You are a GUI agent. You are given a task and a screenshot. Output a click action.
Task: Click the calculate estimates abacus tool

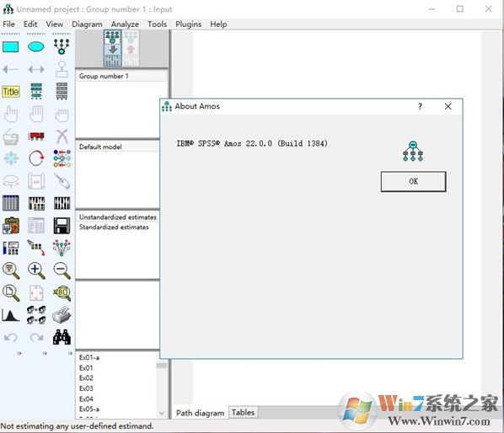coord(62,203)
